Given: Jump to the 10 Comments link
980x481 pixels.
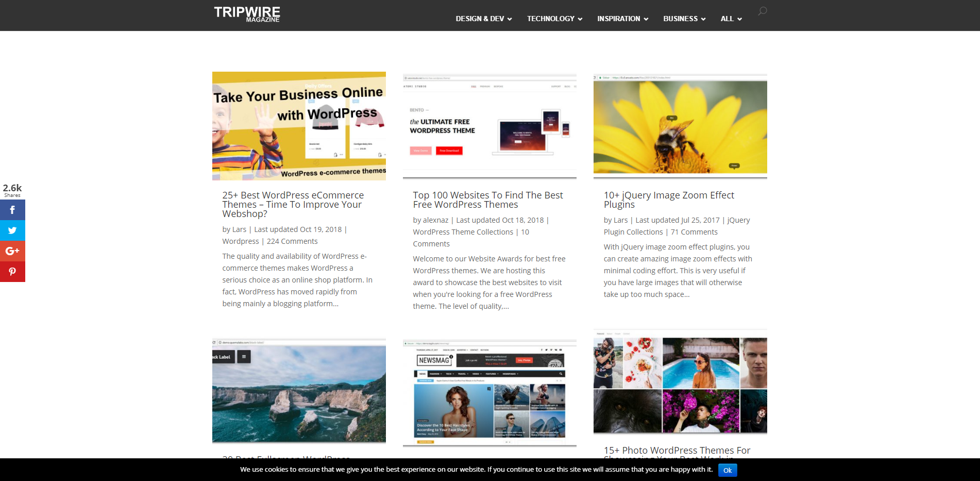Looking at the screenshot, I should pos(471,238).
